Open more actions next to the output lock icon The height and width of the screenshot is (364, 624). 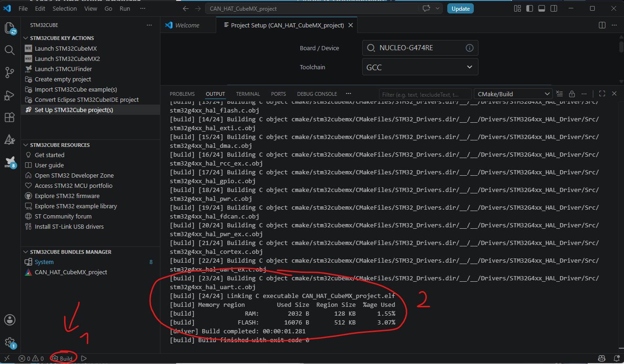[x=584, y=93]
